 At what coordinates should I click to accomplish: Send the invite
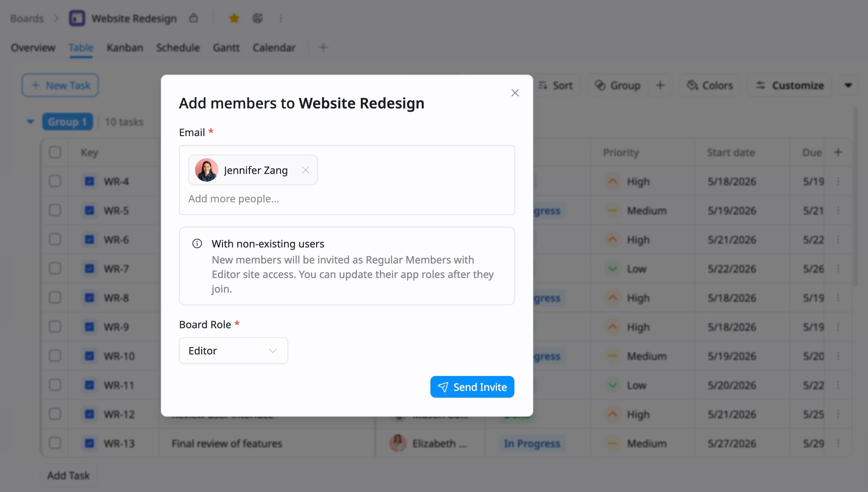click(x=472, y=387)
